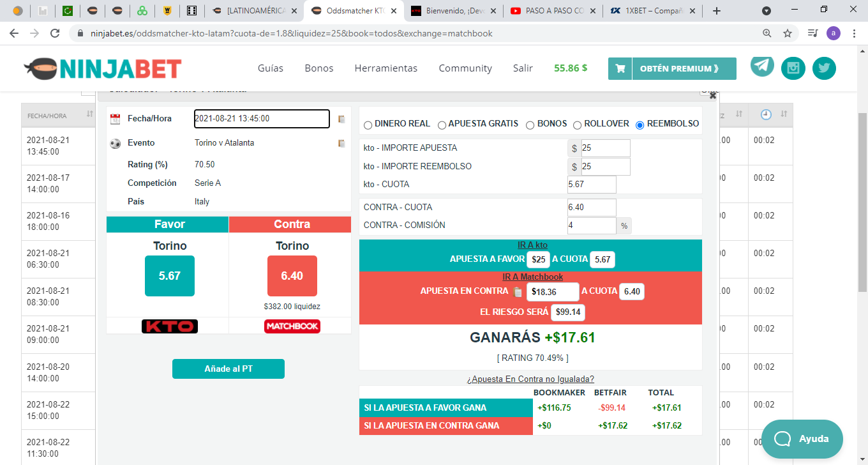The height and width of the screenshot is (465, 868).
Task: Click the shopping cart icon next to Obtén Premium
Action: (620, 68)
